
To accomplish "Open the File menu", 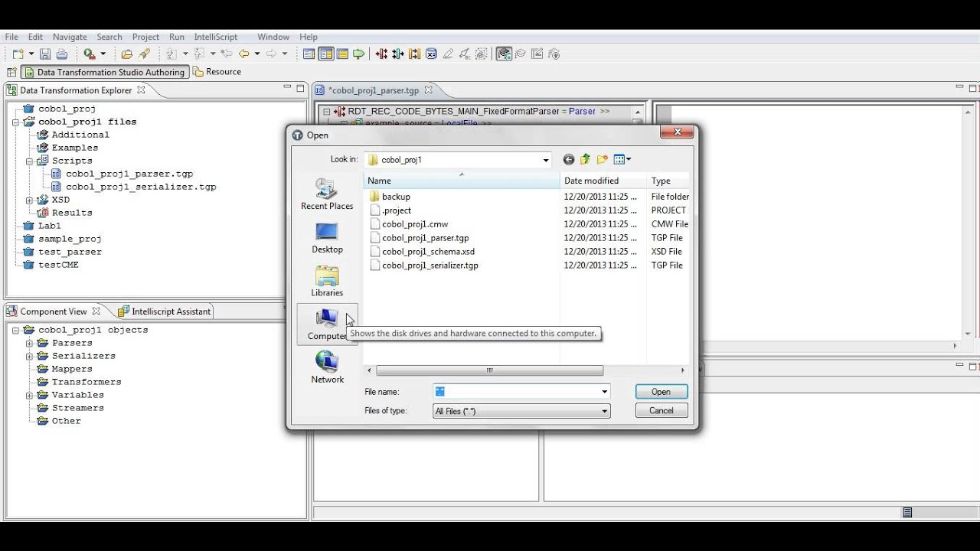I will (x=11, y=37).
